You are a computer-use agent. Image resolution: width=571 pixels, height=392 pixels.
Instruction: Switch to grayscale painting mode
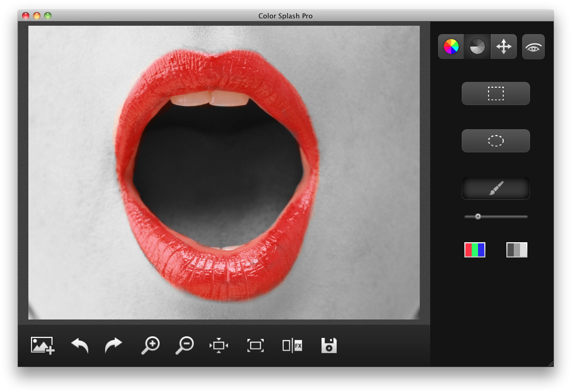(477, 46)
